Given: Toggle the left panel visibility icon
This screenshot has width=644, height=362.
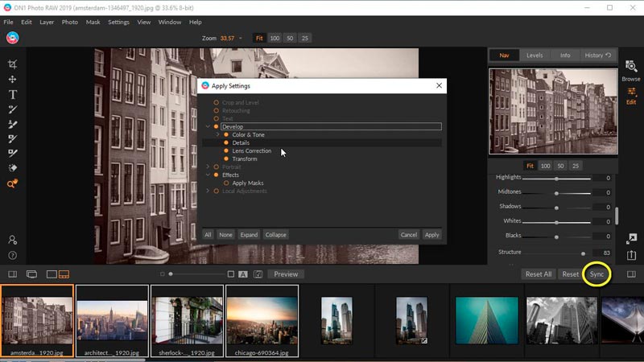Looking at the screenshot, I should (12, 274).
